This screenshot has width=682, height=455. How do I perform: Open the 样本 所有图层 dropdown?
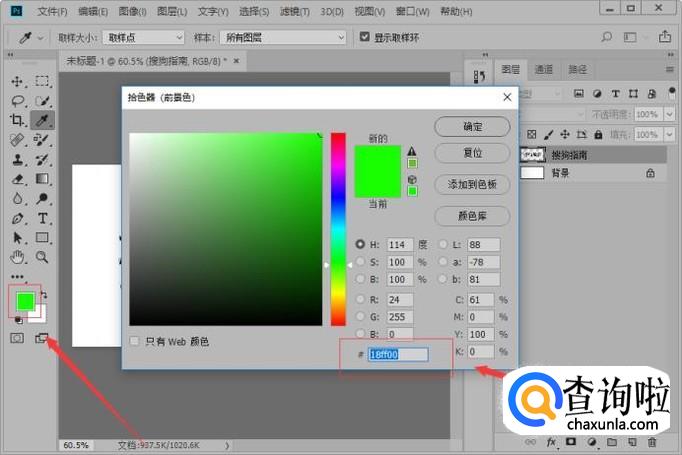pyautogui.click(x=283, y=37)
